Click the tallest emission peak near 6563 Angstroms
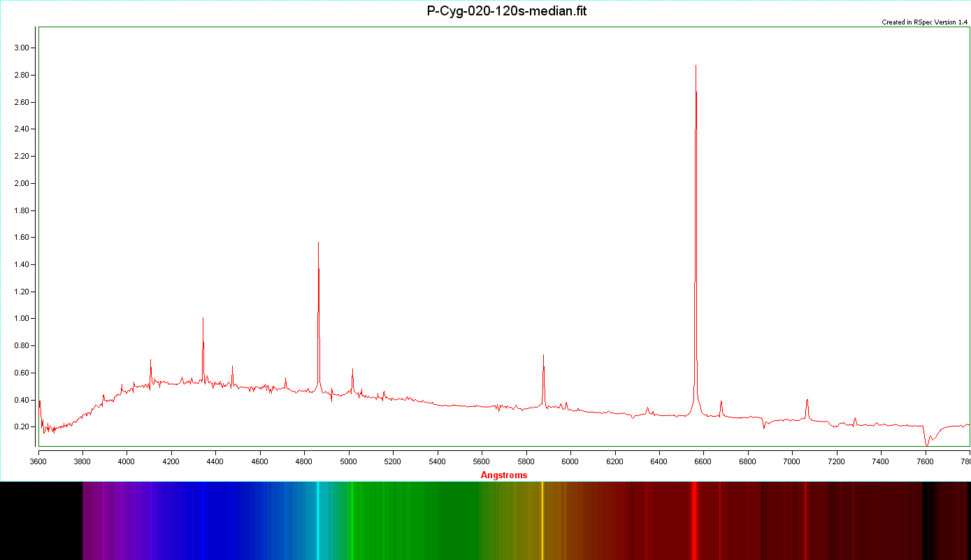Viewport: 971px width, 560px height. pyautogui.click(x=696, y=67)
